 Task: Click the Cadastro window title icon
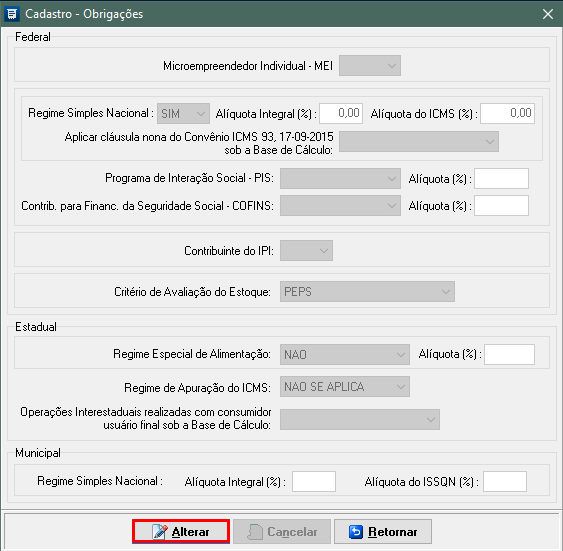click(12, 14)
